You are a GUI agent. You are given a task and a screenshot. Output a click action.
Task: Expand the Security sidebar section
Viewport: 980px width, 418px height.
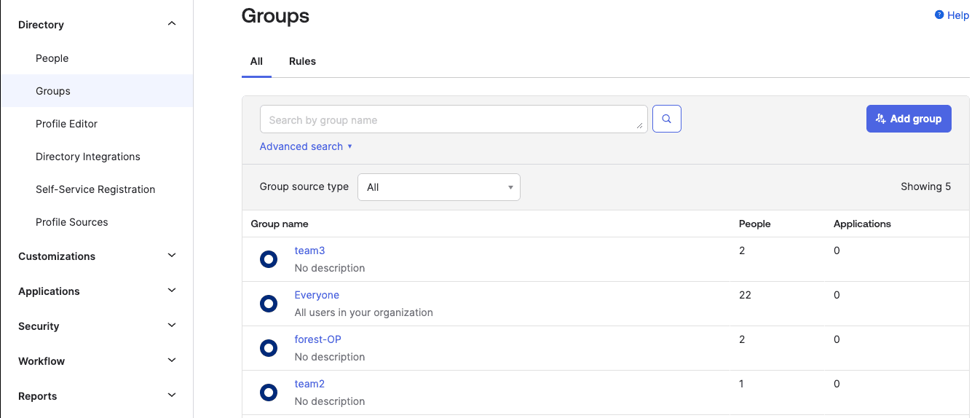pyautogui.click(x=172, y=326)
